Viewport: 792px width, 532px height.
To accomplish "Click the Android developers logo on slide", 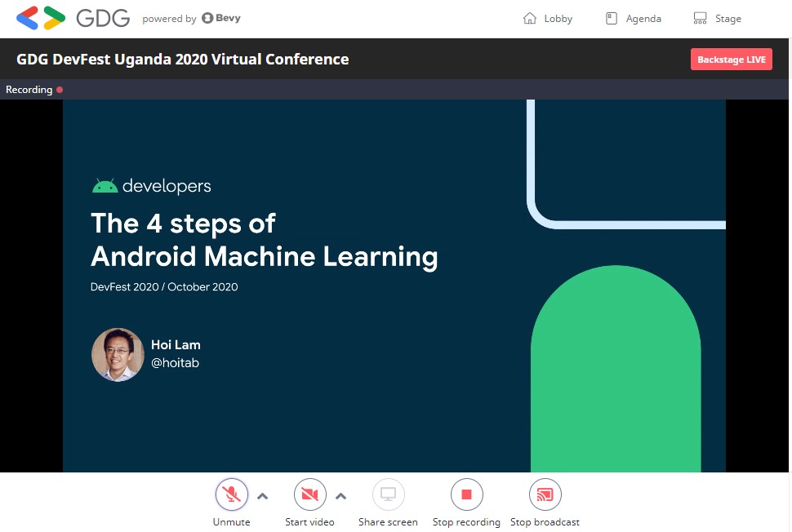I will [152, 186].
